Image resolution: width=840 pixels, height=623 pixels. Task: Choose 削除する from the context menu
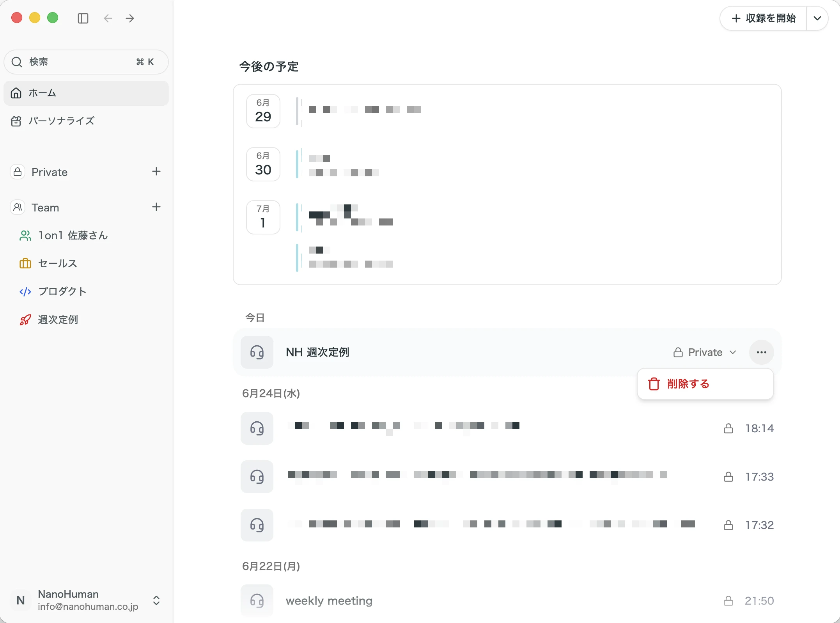tap(705, 384)
